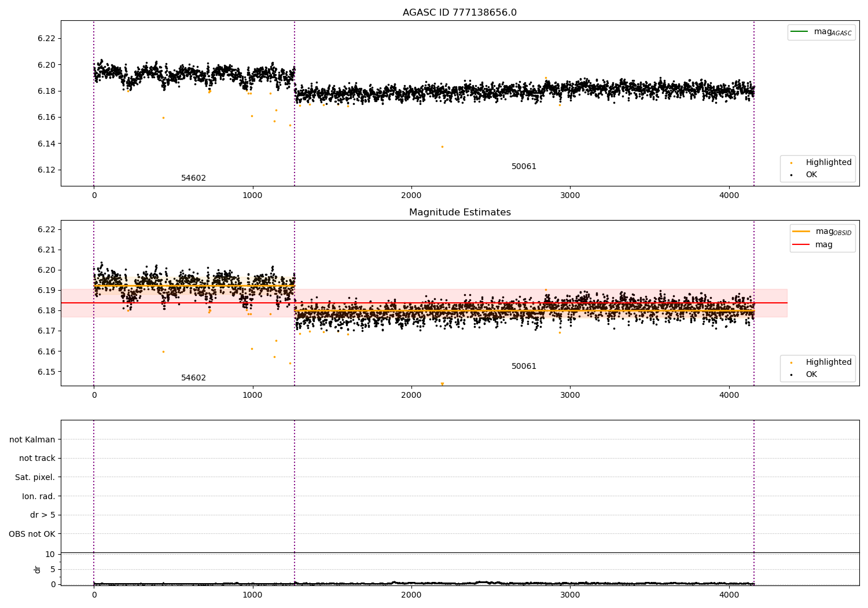Select the Magnitude Estimates title
Screen dimensions: 868x608
[459, 213]
